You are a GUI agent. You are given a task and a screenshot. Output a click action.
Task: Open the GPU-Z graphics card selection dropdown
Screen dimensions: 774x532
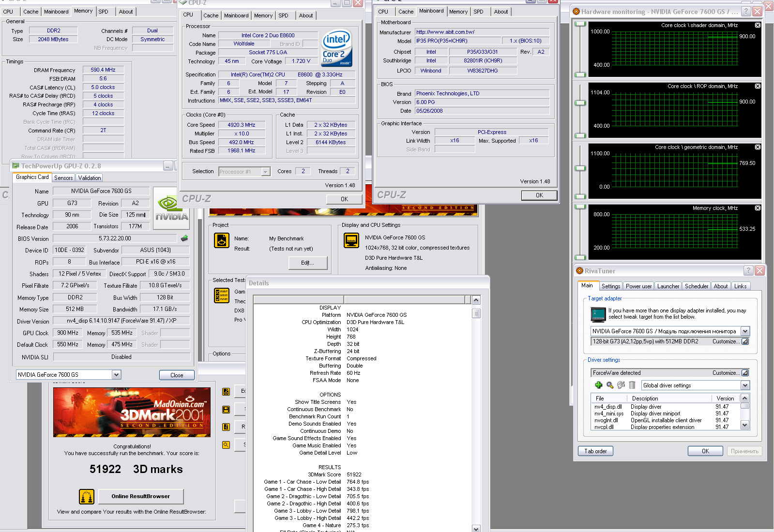point(116,375)
